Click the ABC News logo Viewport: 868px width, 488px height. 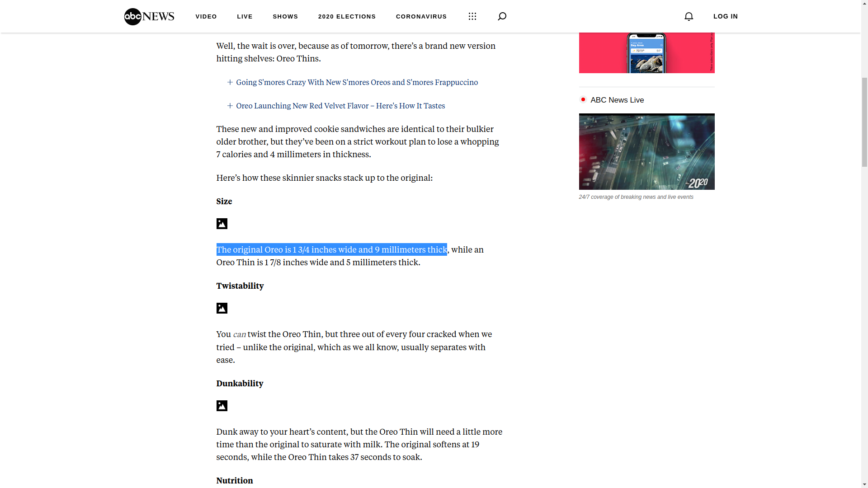pyautogui.click(x=149, y=16)
